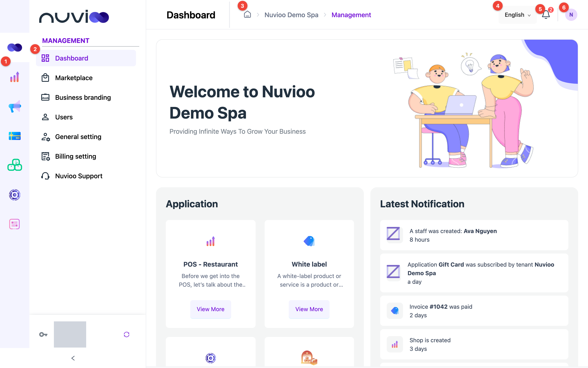This screenshot has height=368, width=588.
Task: Open the gift card app in rail
Action: pos(14,136)
